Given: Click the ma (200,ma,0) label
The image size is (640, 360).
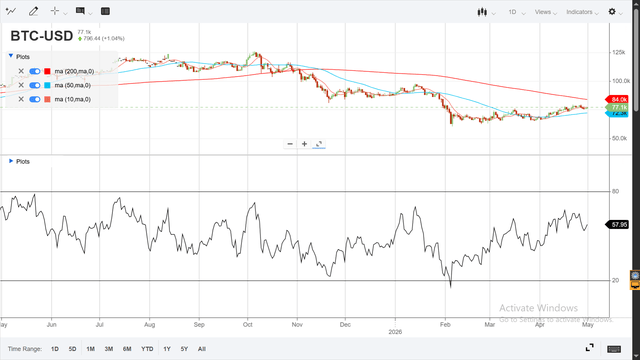Looking at the screenshot, I should pos(74,71).
